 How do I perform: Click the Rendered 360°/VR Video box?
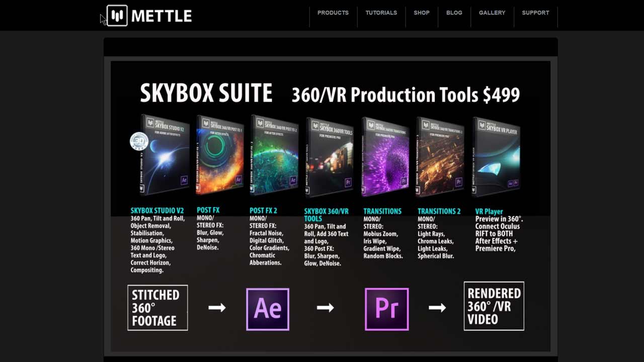pos(494,306)
